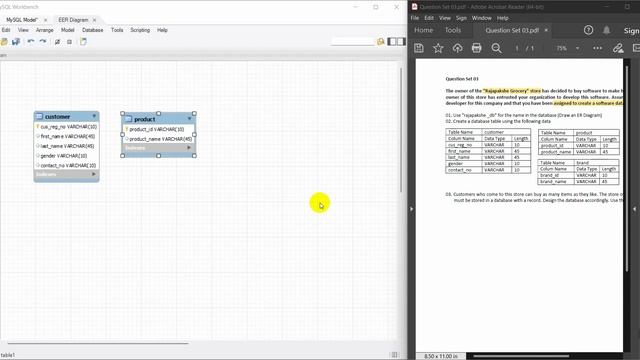Toggle the right sidebar panel view button

401,42
